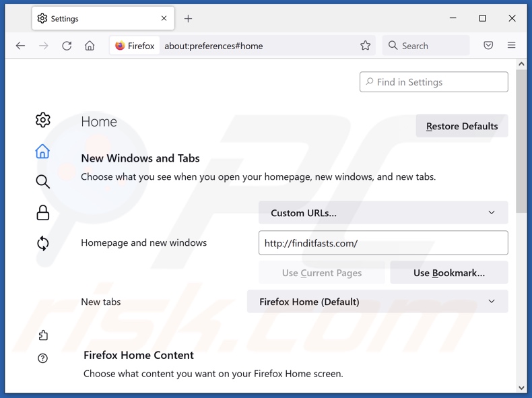Screen dimensions: 532x398
Task: Reload the current page
Action: pyautogui.click(x=67, y=46)
